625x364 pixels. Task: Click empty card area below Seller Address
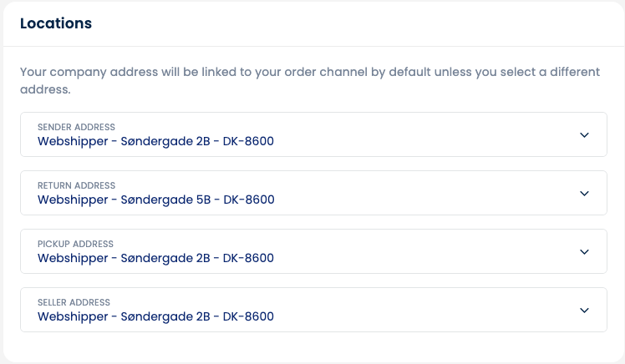pyautogui.click(x=313, y=346)
